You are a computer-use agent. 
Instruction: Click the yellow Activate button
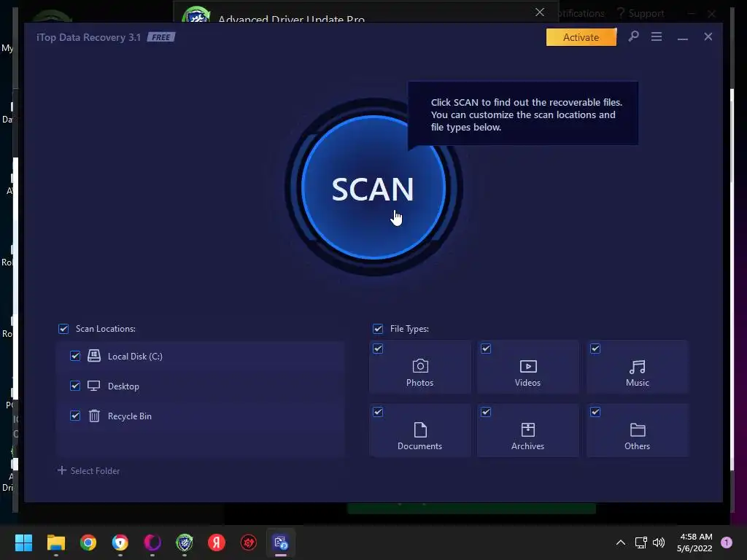tap(581, 37)
